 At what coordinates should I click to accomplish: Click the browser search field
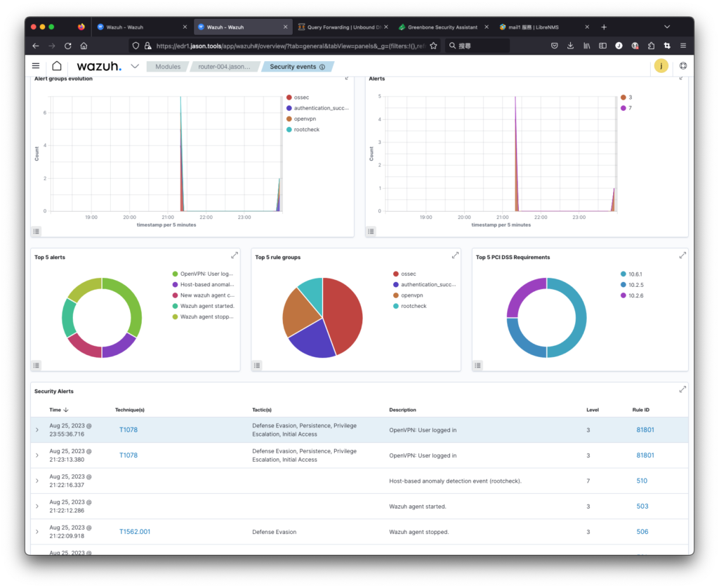pyautogui.click(x=477, y=46)
